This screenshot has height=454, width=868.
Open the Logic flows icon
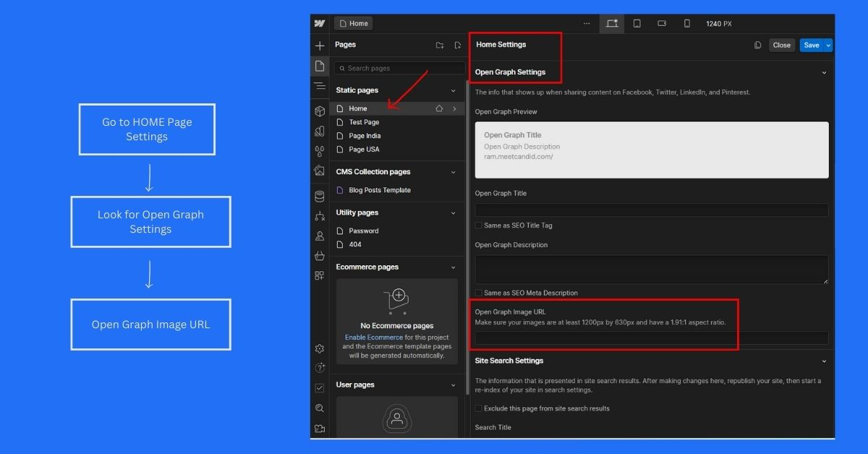point(320,216)
